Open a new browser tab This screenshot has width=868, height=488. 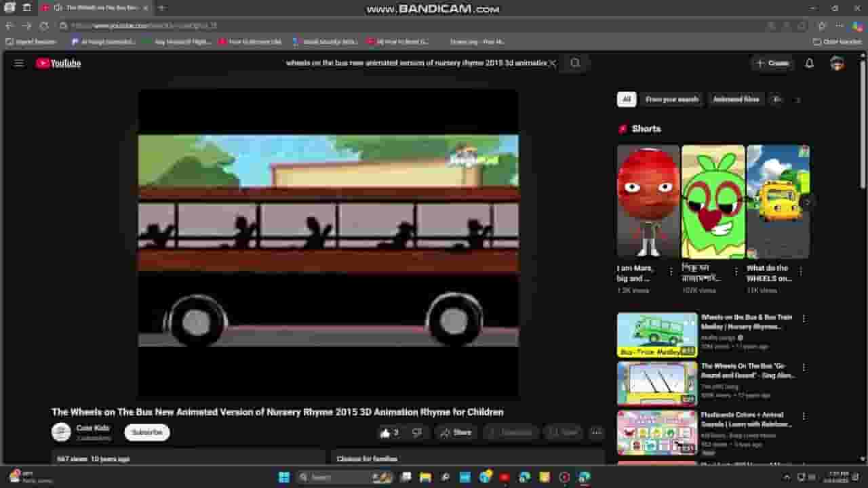click(161, 7)
